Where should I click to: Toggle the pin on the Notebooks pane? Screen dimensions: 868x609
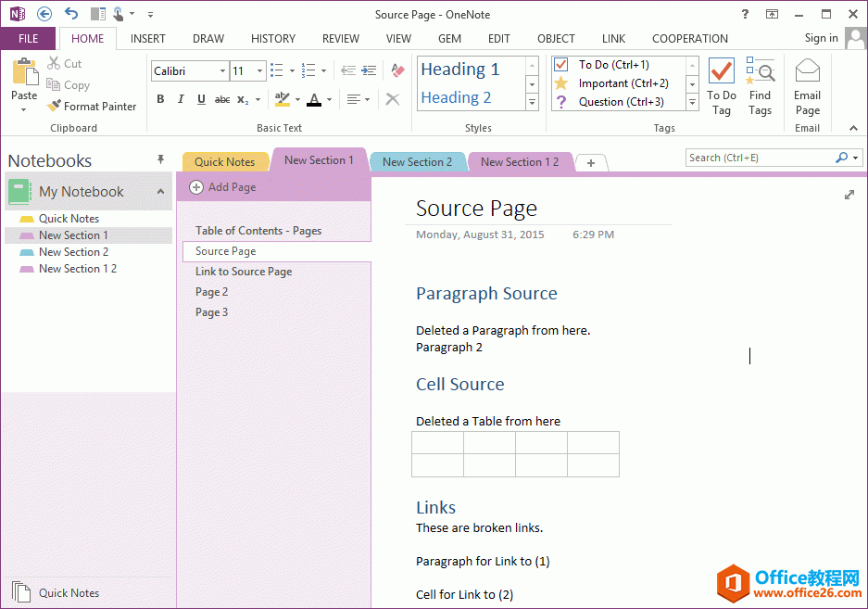160,160
